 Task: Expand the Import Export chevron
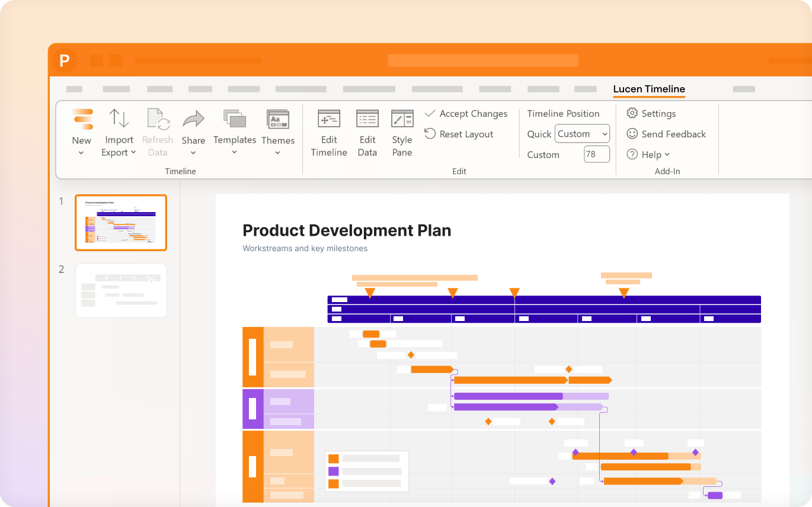(133, 152)
